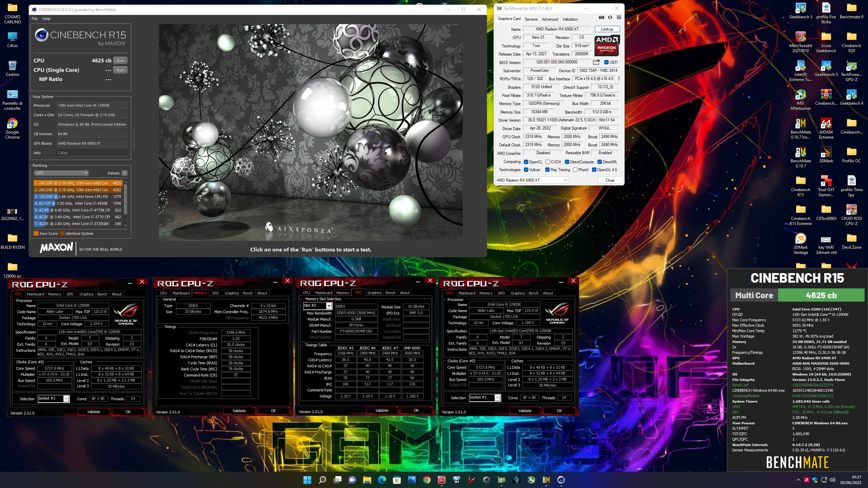Viewport: 868px width, 488px height.
Task: Open TechPowerUp GPU-Z desktop shortcut
Action: (851, 71)
